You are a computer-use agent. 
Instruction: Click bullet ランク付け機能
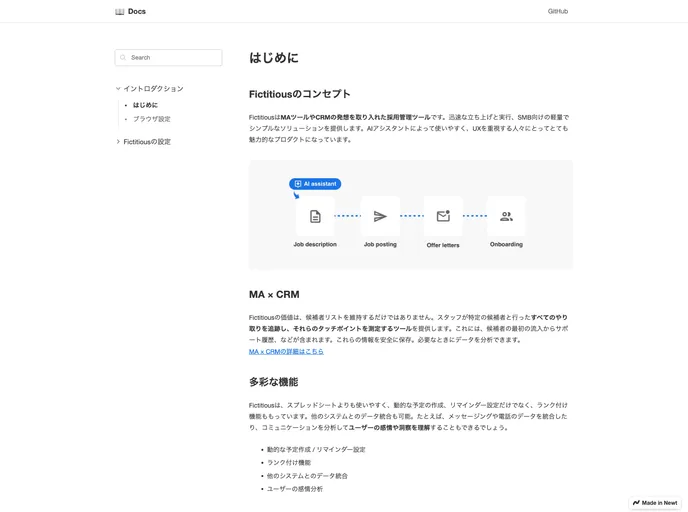pyautogui.click(x=289, y=462)
